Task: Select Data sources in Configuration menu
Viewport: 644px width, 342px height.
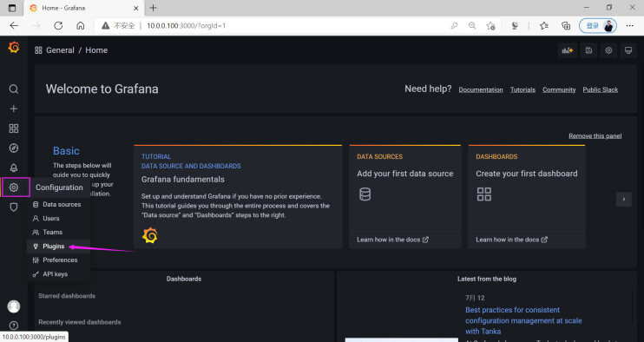Action: point(58,205)
